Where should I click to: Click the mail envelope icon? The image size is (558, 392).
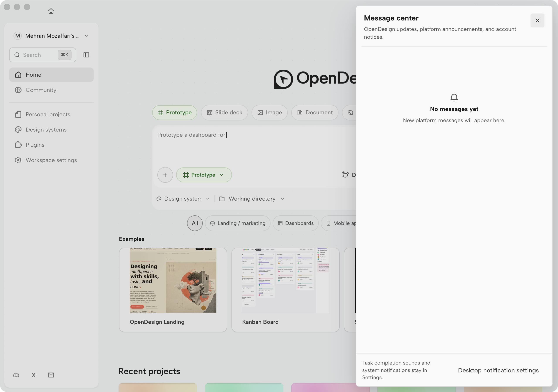pos(51,375)
